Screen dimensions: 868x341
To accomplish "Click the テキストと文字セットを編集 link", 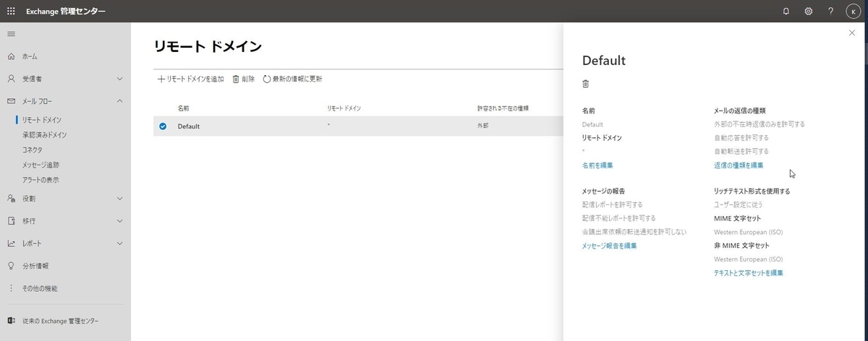I will [x=749, y=273].
